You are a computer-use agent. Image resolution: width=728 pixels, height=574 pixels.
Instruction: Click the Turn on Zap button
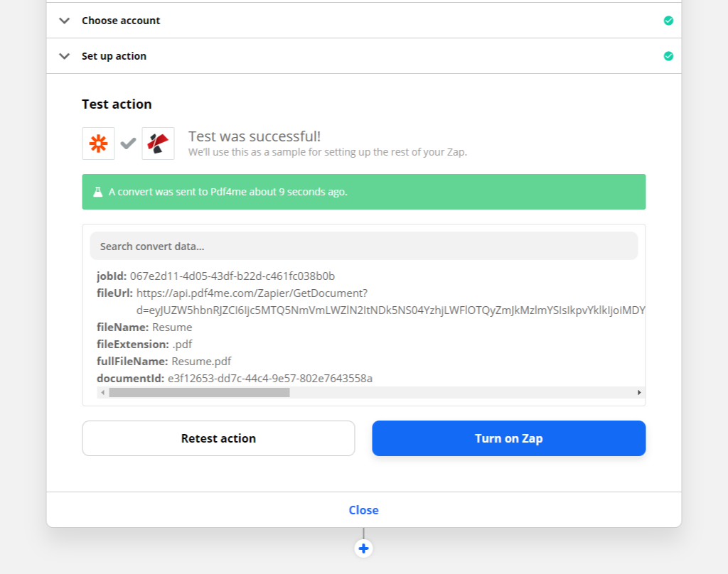tap(508, 438)
